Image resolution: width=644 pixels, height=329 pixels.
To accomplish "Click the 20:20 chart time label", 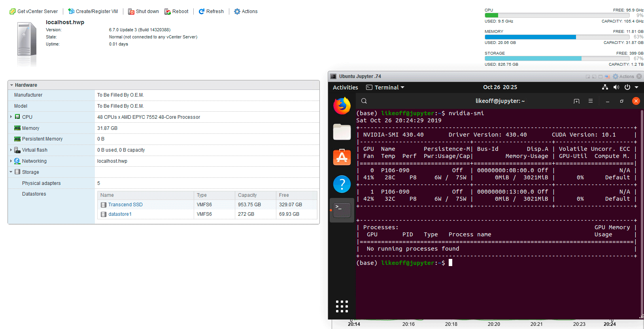I will click(x=494, y=324).
